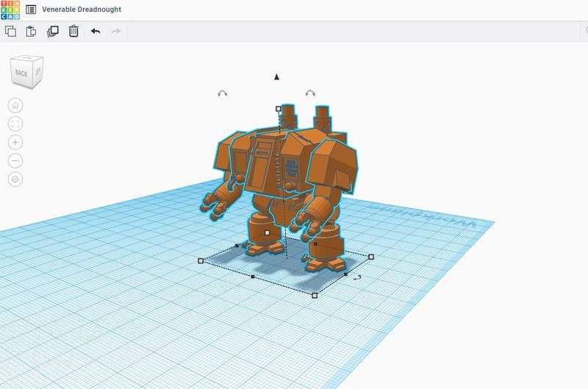This screenshot has width=588, height=389.
Task: Click the Paste clipboard icon
Action: 31,31
